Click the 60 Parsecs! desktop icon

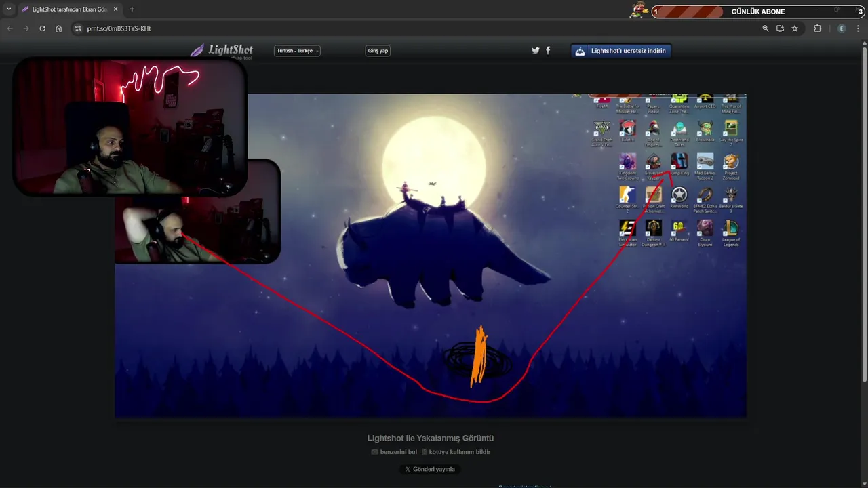click(679, 231)
